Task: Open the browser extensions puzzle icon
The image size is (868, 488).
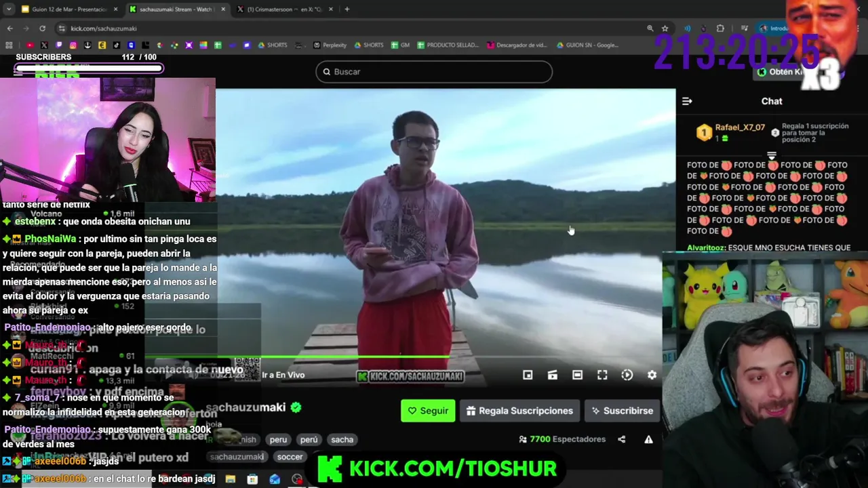Action: pos(720,28)
